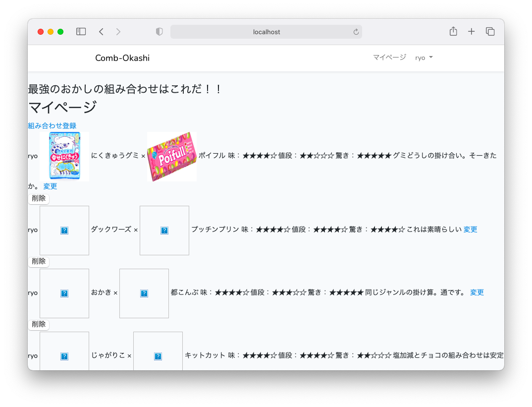Click the マイページ page heading

tap(62, 108)
